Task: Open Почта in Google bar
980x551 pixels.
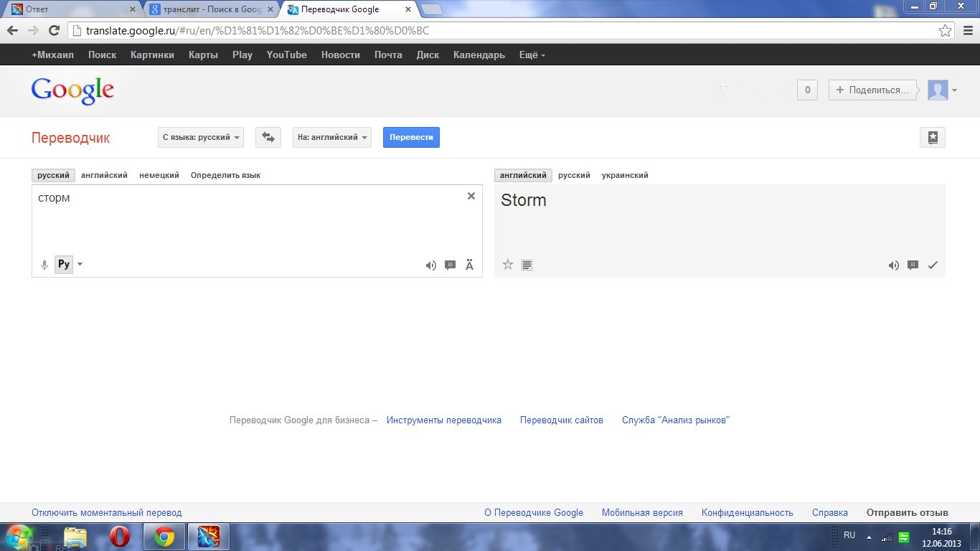Action: tap(388, 55)
